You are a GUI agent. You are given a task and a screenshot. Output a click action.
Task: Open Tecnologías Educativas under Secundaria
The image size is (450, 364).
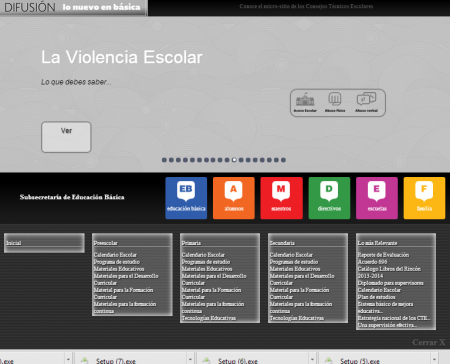pyautogui.click(x=297, y=318)
